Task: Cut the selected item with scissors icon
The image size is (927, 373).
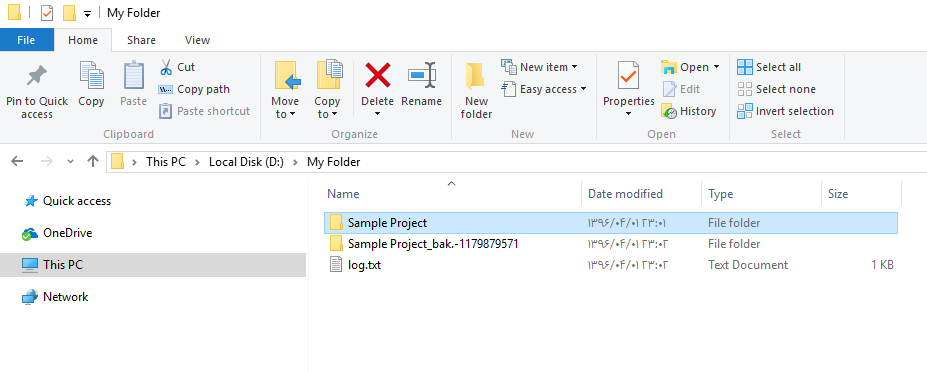Action: 166,67
